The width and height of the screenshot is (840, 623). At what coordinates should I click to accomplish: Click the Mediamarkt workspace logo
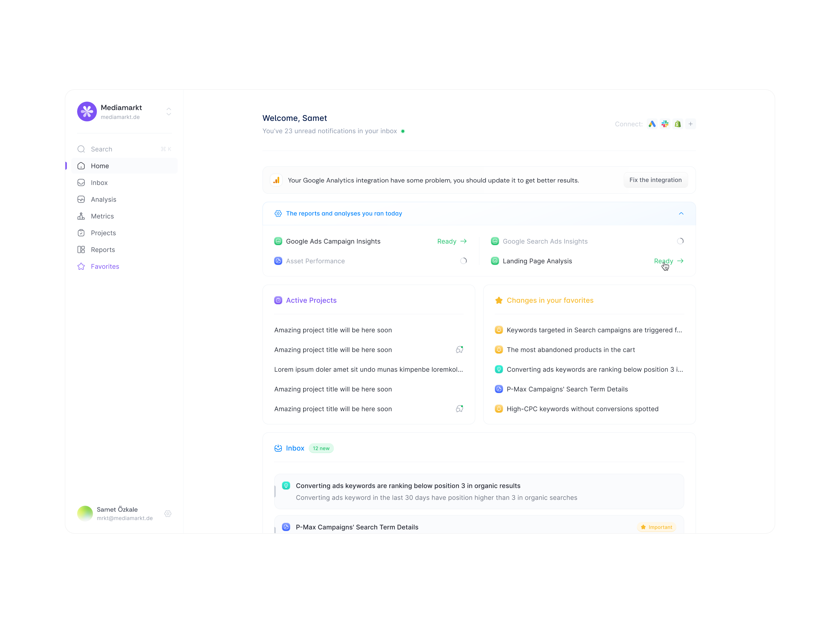(87, 112)
